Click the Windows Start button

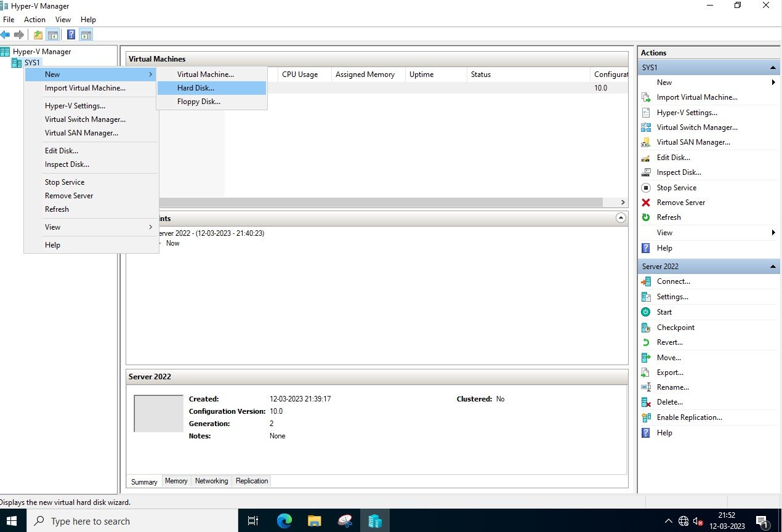tap(12, 521)
